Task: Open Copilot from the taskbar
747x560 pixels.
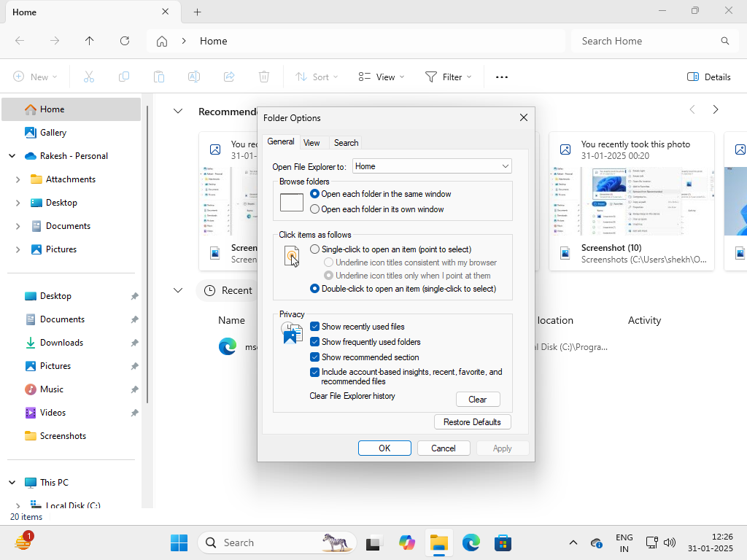Action: [406, 542]
